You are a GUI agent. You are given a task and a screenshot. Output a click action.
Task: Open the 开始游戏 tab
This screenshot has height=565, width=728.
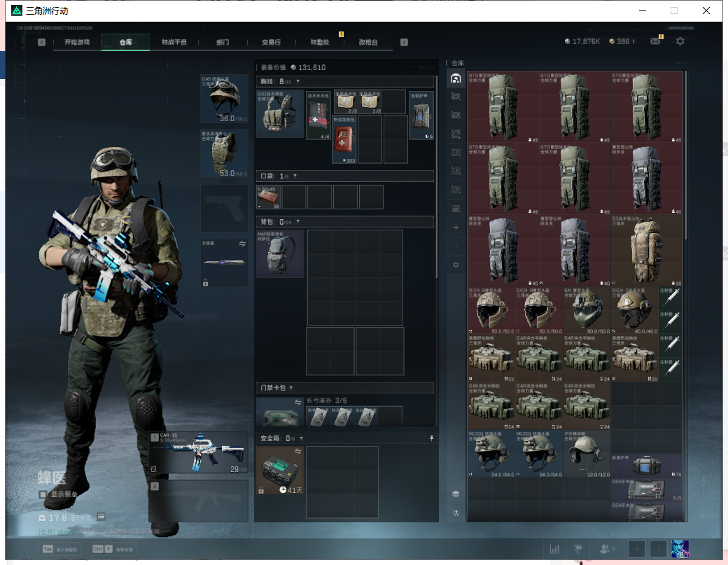[x=76, y=42]
